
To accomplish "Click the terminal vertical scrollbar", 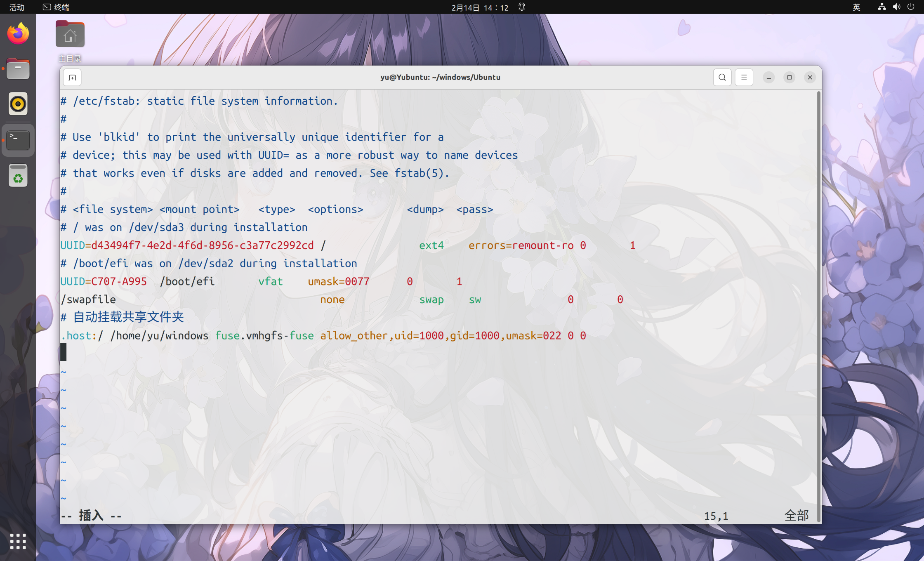I will tap(818, 305).
